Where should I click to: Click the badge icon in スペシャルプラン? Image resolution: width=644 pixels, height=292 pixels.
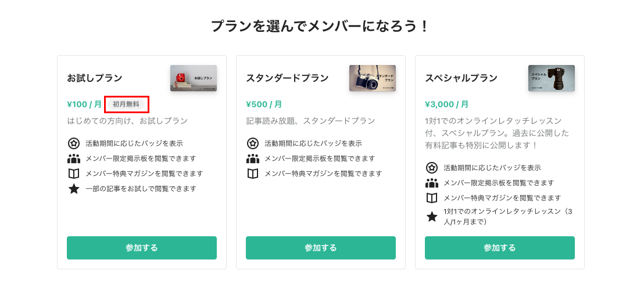coord(432,168)
